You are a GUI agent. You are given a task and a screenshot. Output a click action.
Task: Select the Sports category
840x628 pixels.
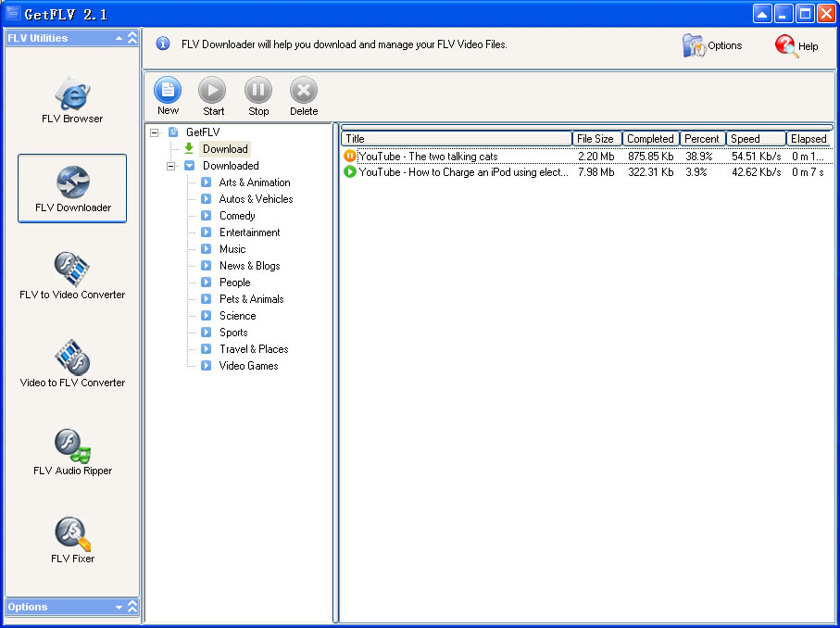tap(233, 333)
